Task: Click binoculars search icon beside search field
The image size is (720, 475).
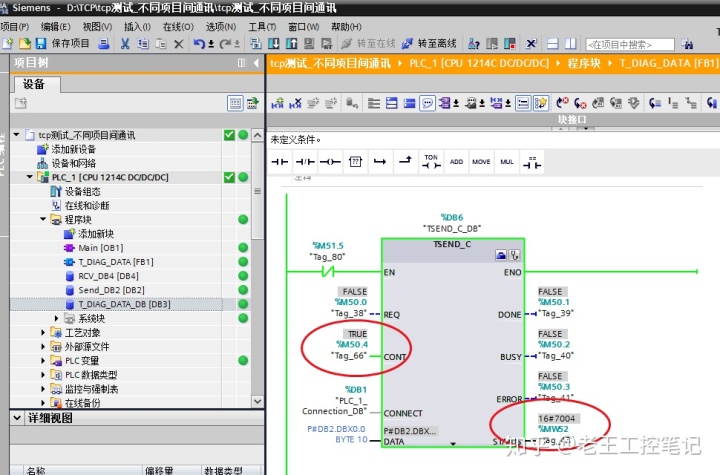Action: coord(687,44)
